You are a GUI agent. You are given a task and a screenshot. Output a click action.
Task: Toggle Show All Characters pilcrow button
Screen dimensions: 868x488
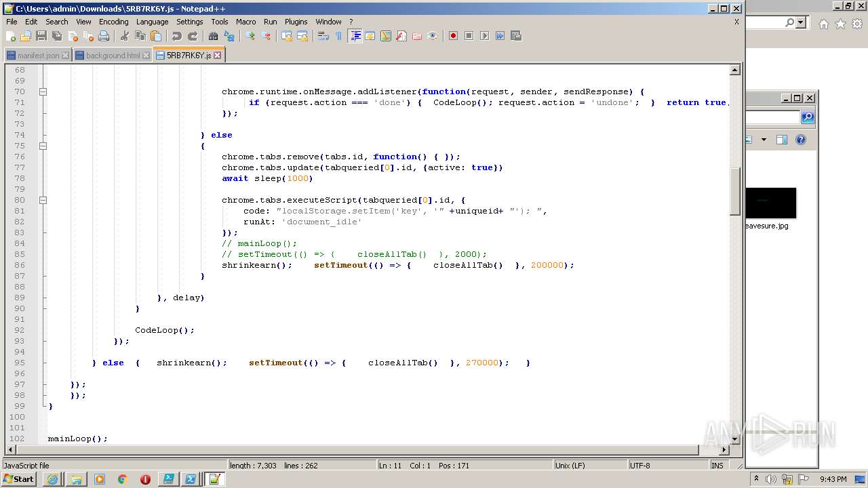point(339,36)
